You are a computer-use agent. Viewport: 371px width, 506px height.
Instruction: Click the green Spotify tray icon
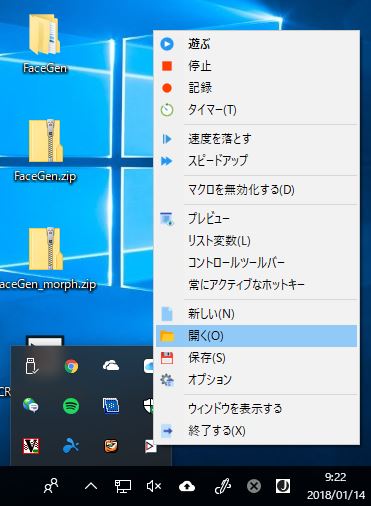coord(71,406)
